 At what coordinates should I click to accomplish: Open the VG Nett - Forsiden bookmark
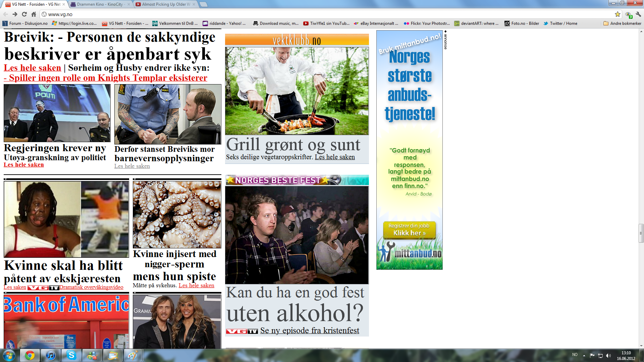point(125,23)
